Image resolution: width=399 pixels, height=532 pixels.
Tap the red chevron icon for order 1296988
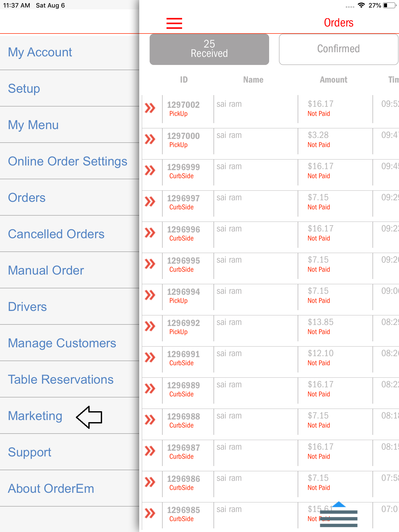(x=150, y=420)
